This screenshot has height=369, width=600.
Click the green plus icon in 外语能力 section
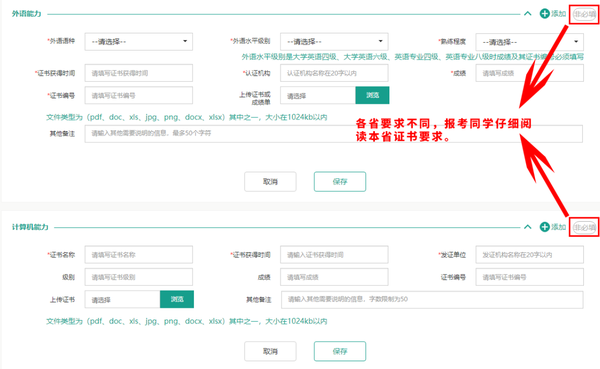tap(545, 14)
